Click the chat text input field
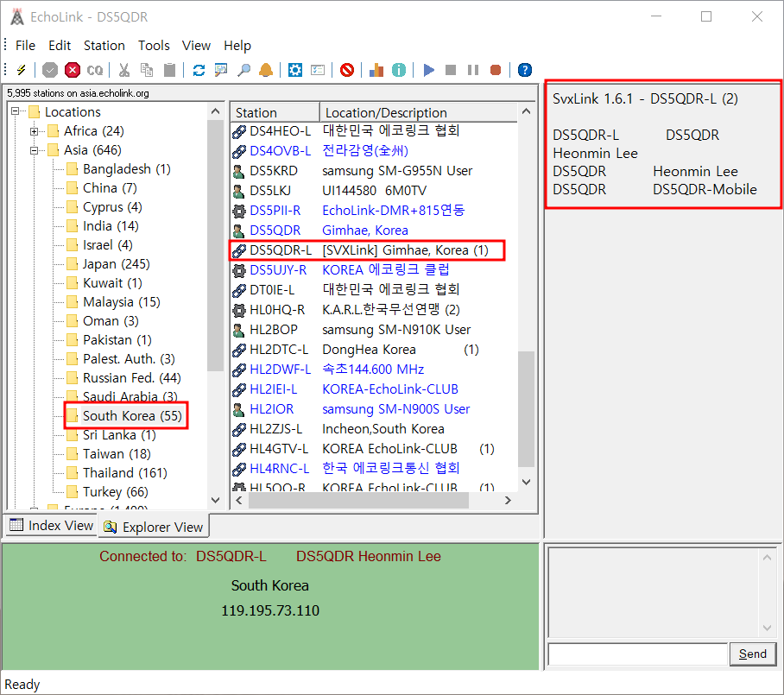Screen dimensions: 784x695 click(637, 654)
